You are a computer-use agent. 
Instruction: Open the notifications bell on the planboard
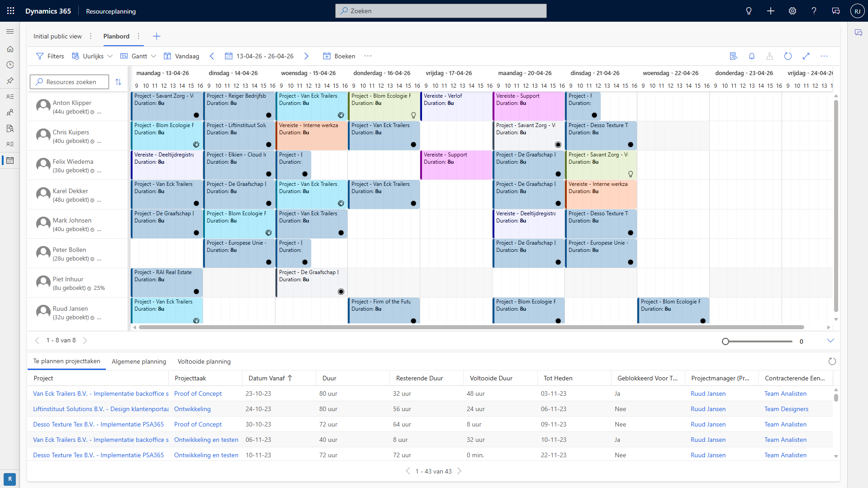[751, 56]
